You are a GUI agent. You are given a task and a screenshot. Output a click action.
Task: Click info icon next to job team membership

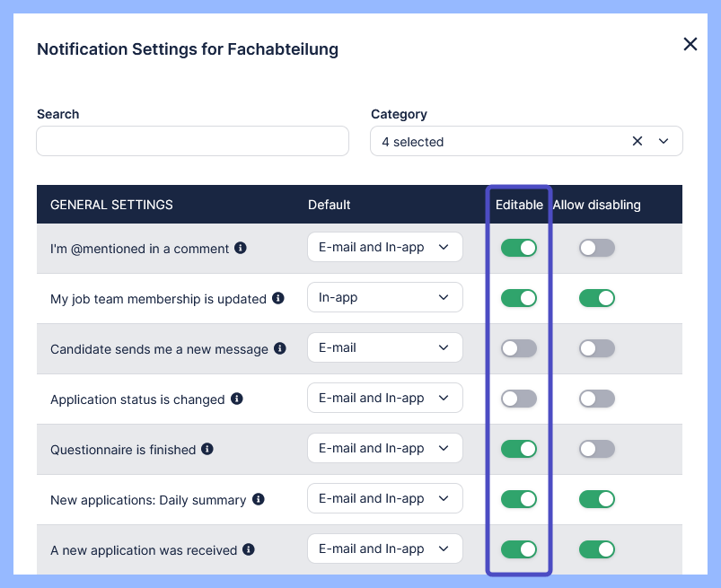tap(278, 298)
